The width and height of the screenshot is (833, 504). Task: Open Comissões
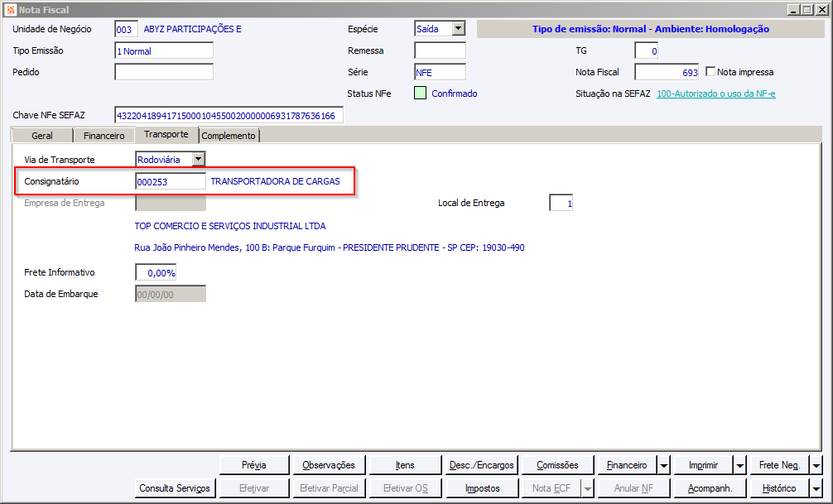557,465
